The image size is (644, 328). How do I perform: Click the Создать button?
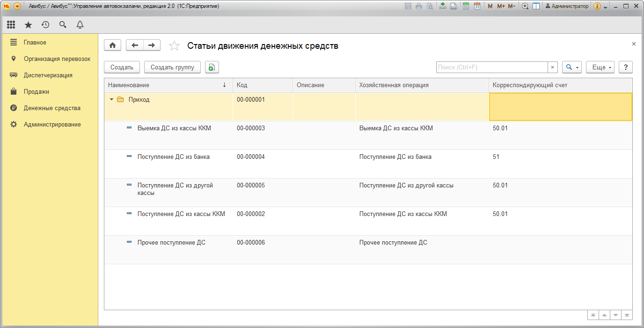tap(122, 67)
